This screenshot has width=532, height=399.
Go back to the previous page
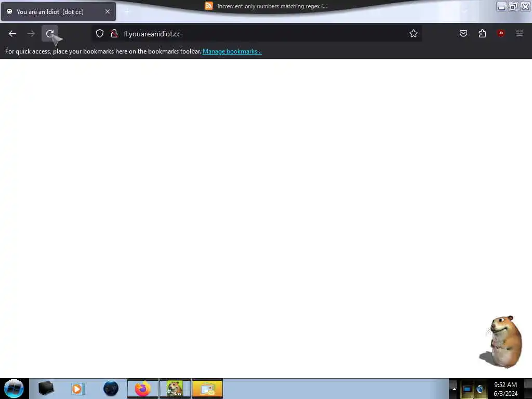pos(12,34)
